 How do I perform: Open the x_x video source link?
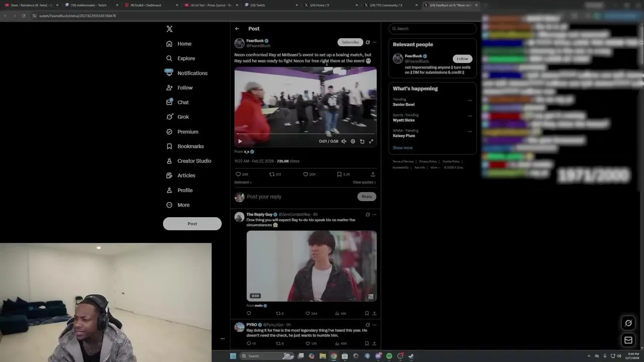247,151
